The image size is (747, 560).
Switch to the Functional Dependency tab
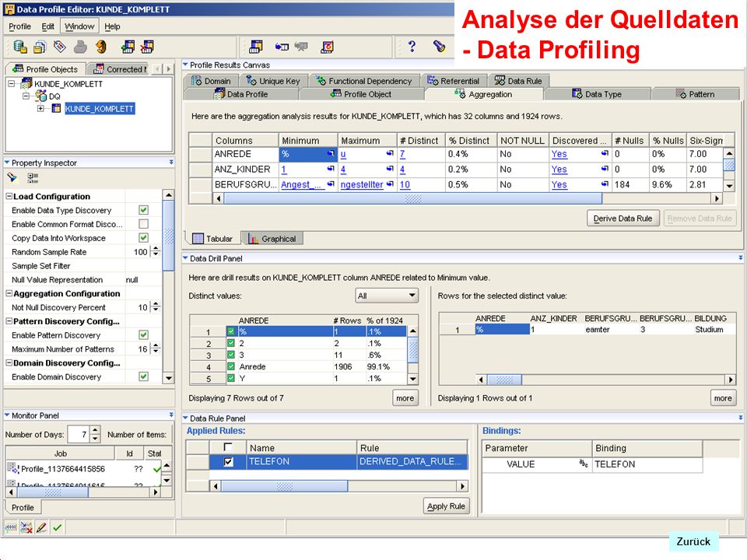pos(364,81)
